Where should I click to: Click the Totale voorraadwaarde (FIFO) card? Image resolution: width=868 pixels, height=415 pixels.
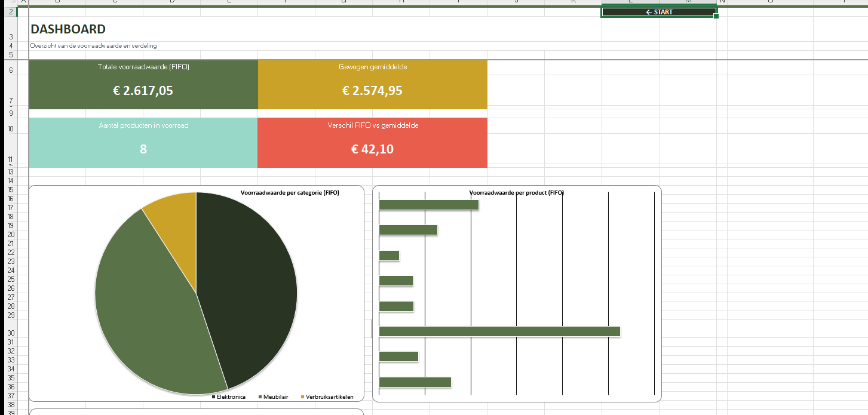click(143, 84)
